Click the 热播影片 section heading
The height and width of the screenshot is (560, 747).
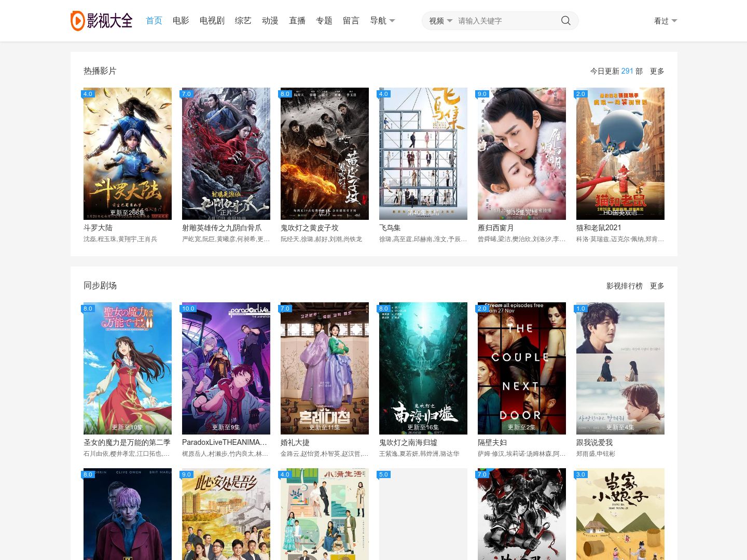(100, 71)
